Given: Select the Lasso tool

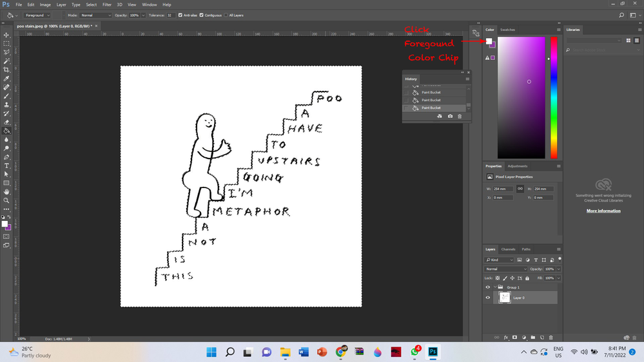Looking at the screenshot, I should click(x=6, y=52).
